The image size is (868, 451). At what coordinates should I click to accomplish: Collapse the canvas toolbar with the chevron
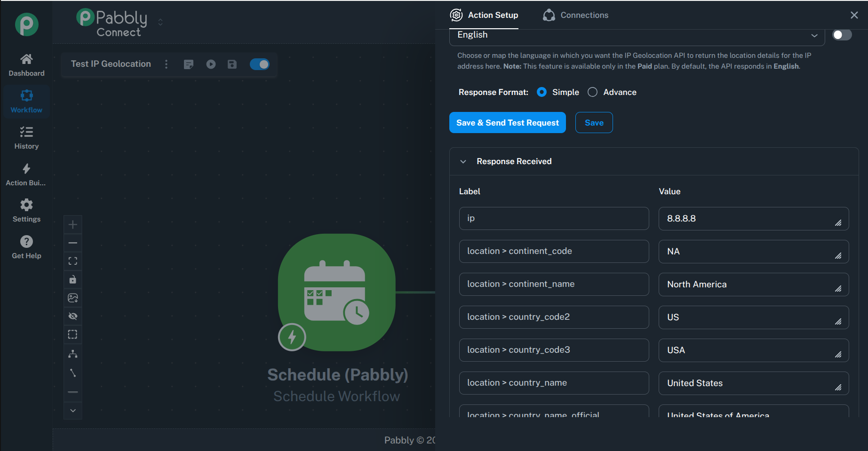[x=73, y=411]
